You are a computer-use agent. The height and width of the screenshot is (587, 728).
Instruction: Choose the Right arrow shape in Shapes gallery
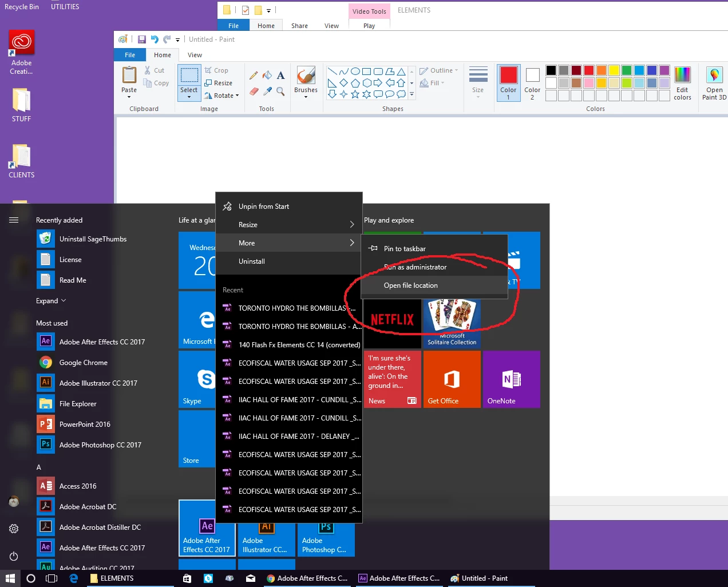(x=378, y=83)
